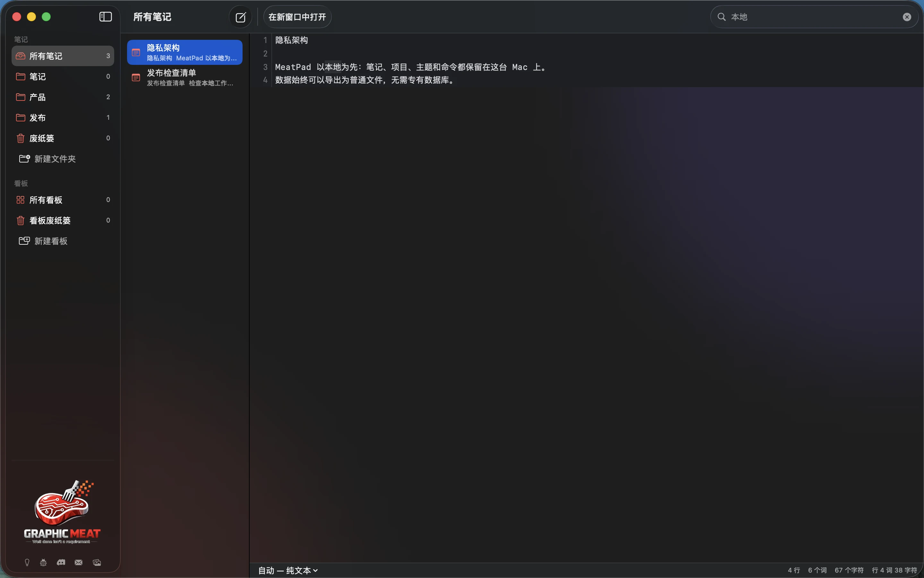Click the 隐私架构 title on editor line 1
Screen dimensions: 924x578
(x=291, y=40)
